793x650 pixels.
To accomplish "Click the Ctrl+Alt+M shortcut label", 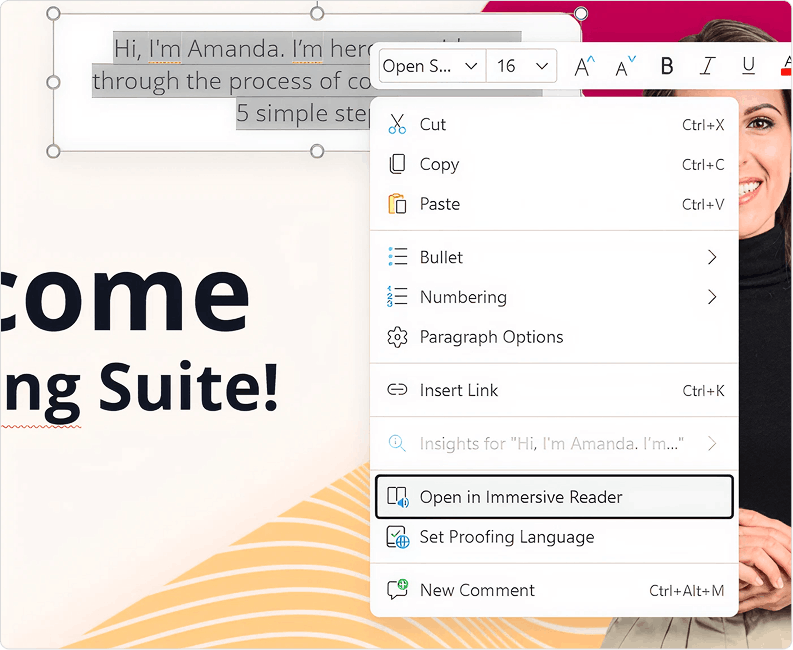I will tap(686, 590).
